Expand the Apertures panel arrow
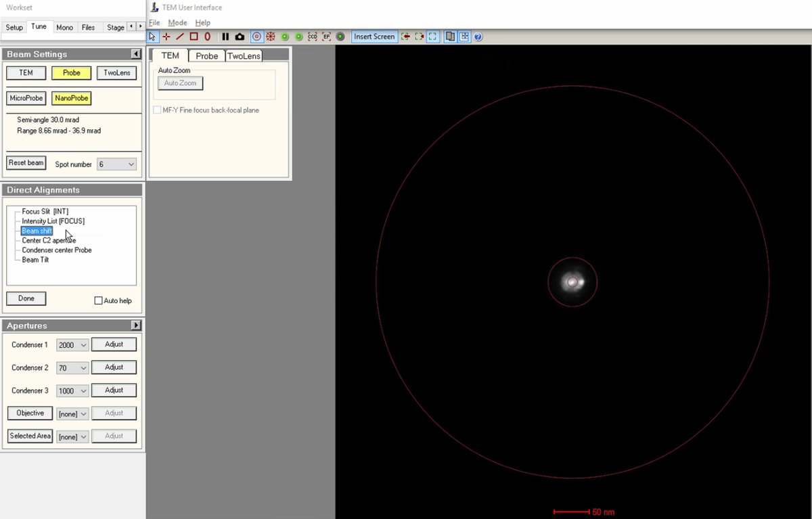The width and height of the screenshot is (812, 519). point(135,325)
